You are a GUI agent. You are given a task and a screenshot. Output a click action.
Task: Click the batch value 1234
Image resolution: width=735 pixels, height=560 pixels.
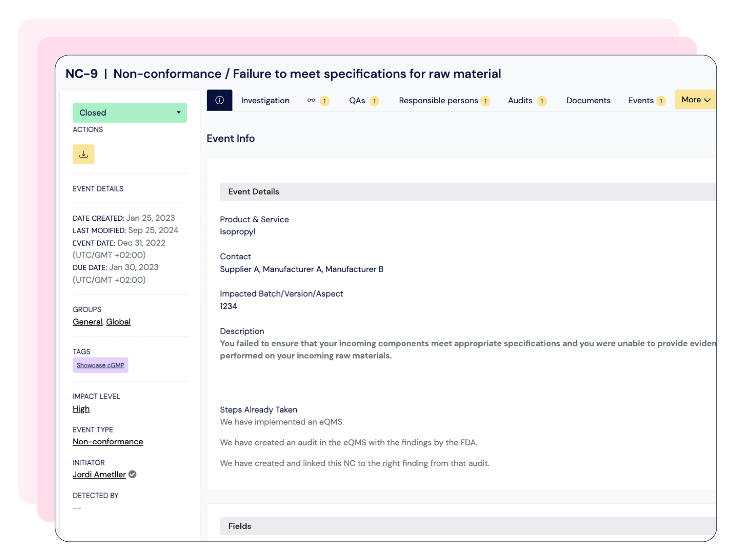pyautogui.click(x=228, y=306)
